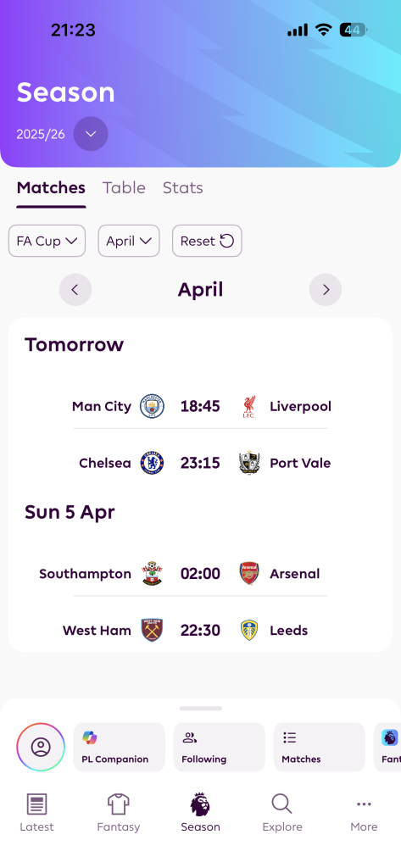Go to the Latest news tab
Viewport: 401px width, 868px height.
(x=37, y=812)
